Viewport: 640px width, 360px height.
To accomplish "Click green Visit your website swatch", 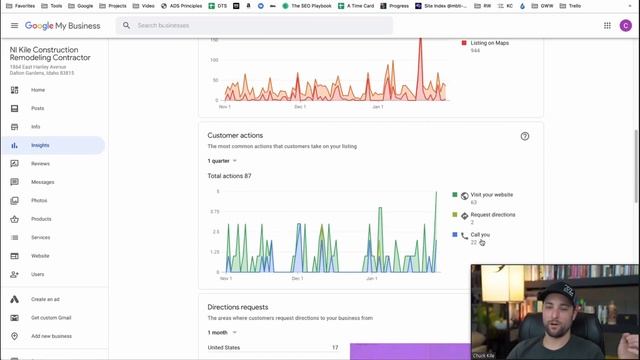I will (x=455, y=195).
